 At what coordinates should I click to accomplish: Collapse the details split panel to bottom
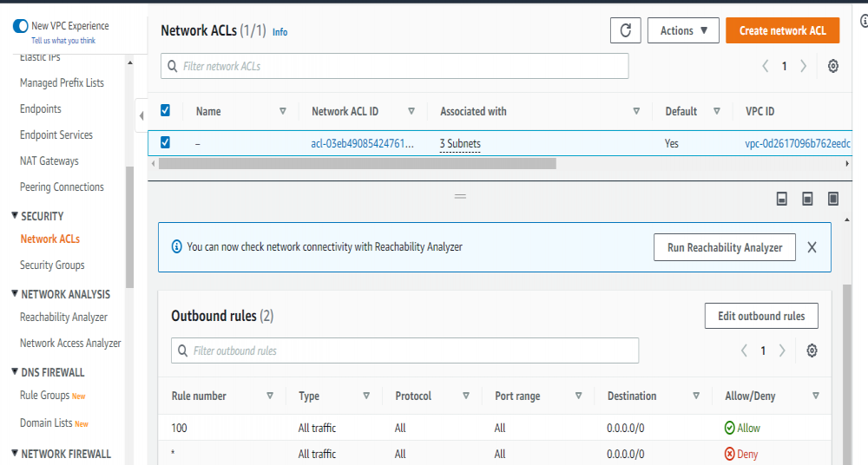pos(782,199)
